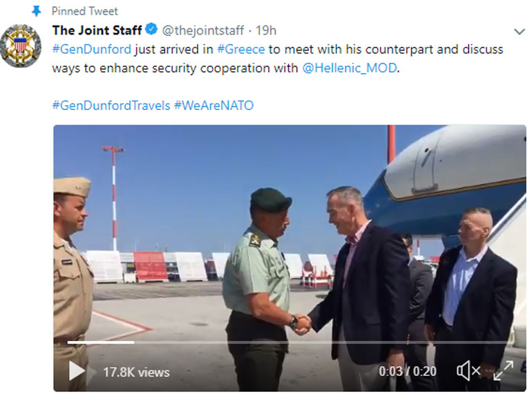This screenshot has height=403, width=532.
Task: Open #Greece hashtag
Action: pos(241,50)
